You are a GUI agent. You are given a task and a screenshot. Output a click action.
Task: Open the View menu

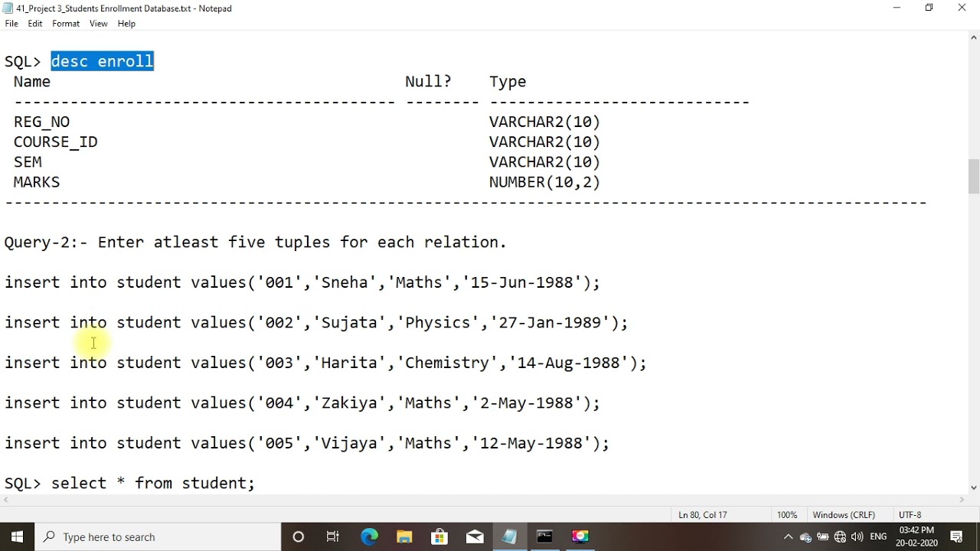[99, 24]
